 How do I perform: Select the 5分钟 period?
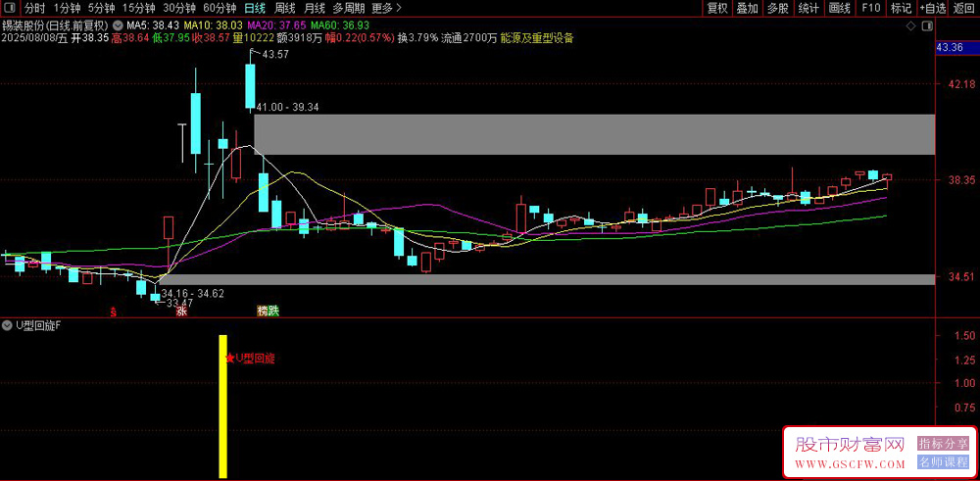tap(101, 8)
